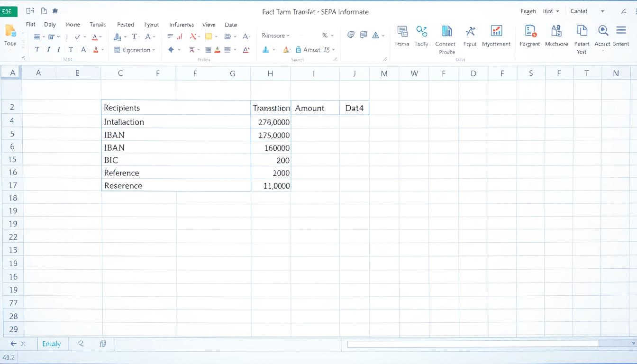
Task: Select the Date ribbon tab
Action: [x=231, y=25]
